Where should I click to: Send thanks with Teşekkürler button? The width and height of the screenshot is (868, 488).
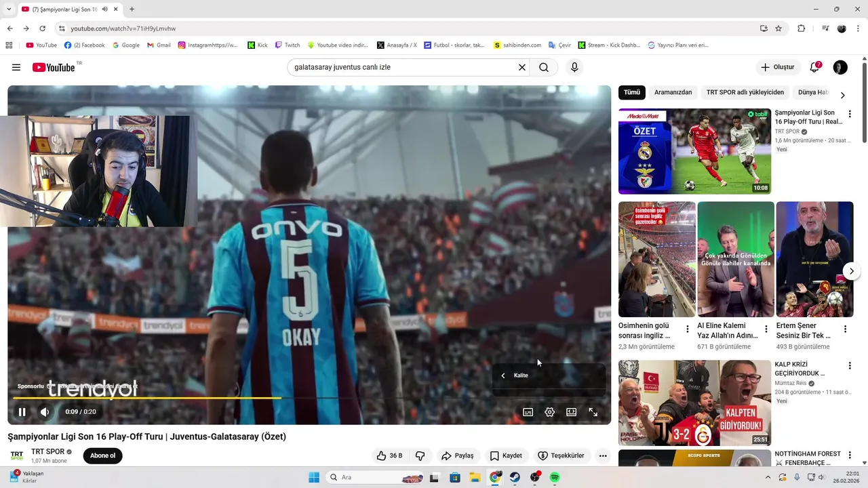(x=561, y=455)
